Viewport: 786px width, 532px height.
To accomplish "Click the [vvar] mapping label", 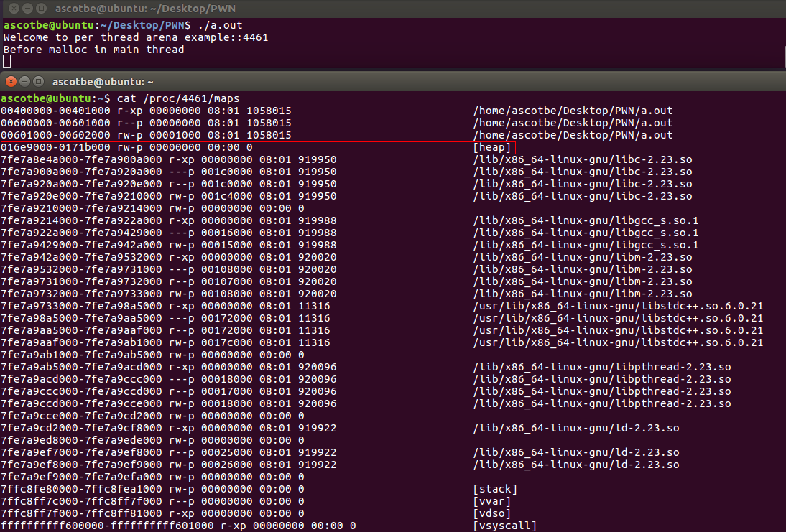I will point(492,501).
